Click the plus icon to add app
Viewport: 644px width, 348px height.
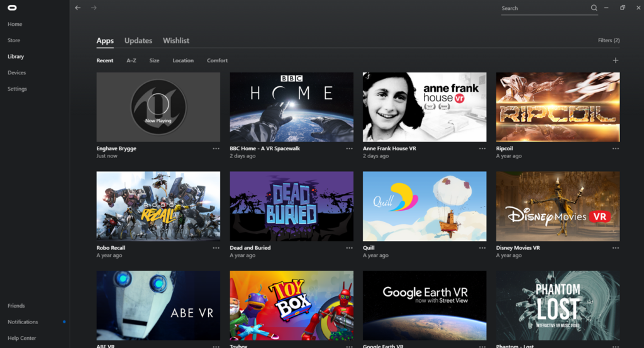[x=615, y=60]
